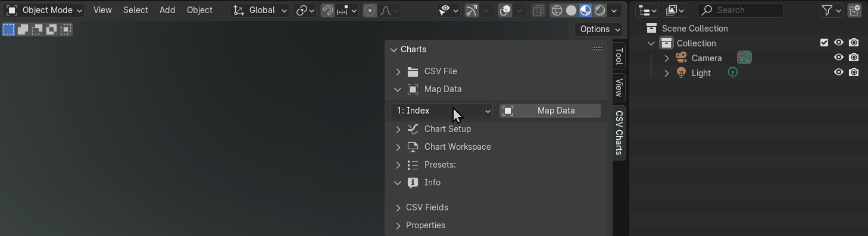Choose the extend-selection mode icon
The height and width of the screenshot is (236, 868).
pyautogui.click(x=23, y=29)
